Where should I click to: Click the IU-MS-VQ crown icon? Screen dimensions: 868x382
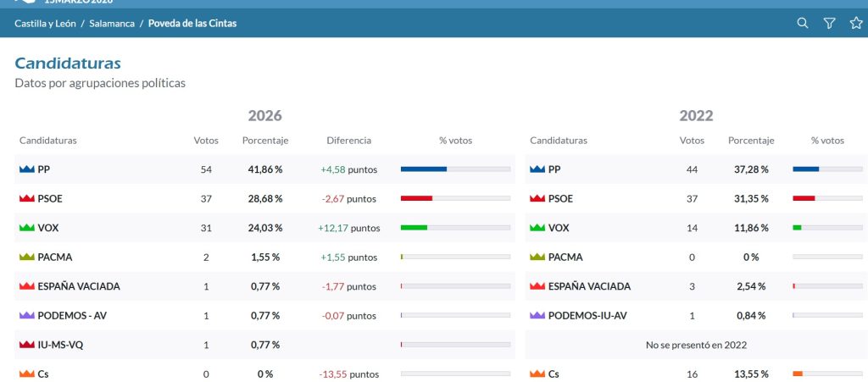click(x=26, y=345)
